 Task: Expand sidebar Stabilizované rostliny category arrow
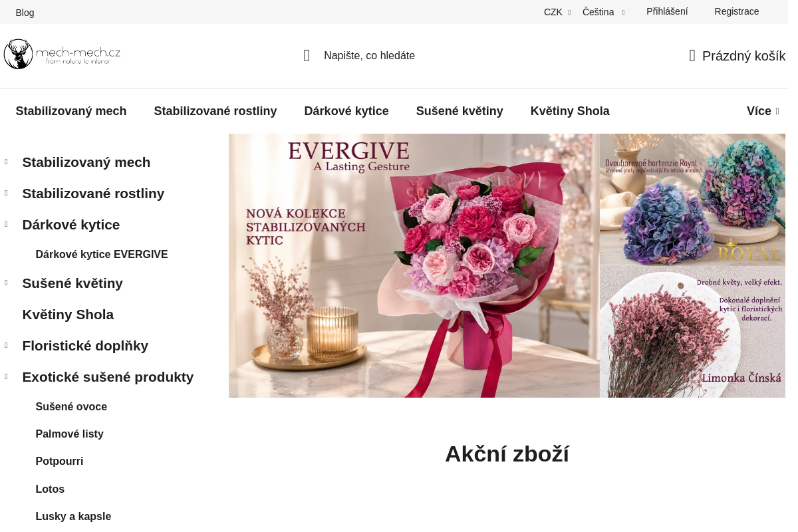7,194
